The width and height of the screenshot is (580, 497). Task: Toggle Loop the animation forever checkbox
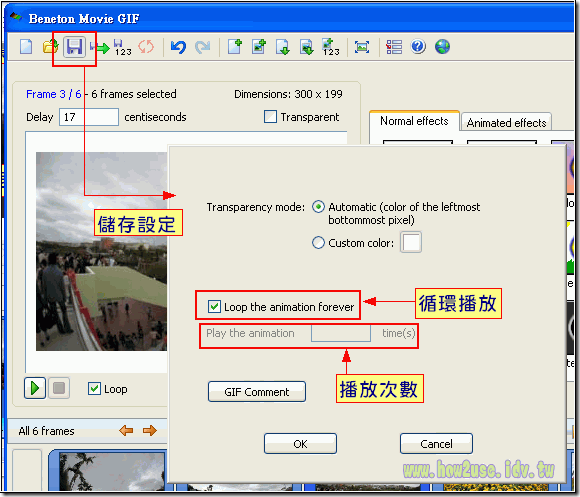215,307
